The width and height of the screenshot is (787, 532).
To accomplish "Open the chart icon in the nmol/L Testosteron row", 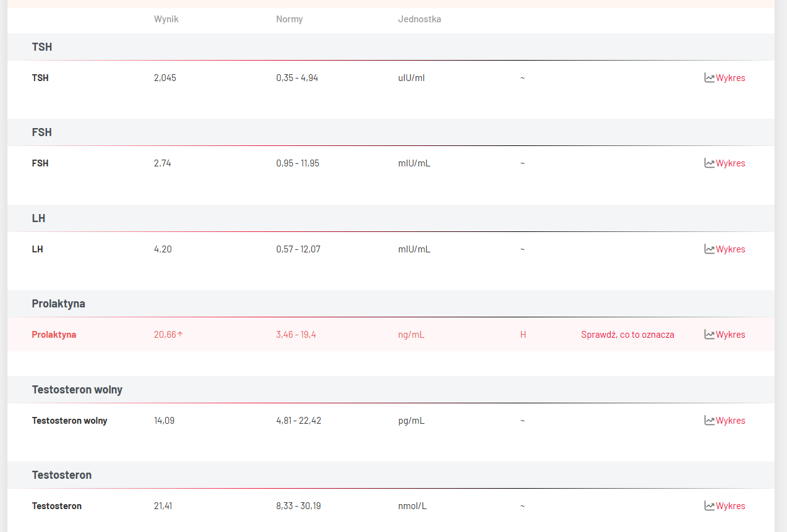I will pos(709,506).
